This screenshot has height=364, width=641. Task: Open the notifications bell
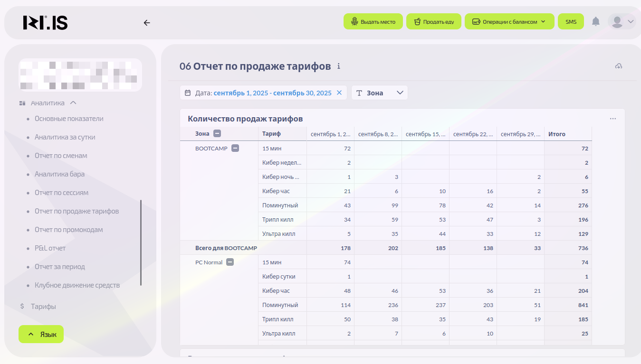coord(595,21)
